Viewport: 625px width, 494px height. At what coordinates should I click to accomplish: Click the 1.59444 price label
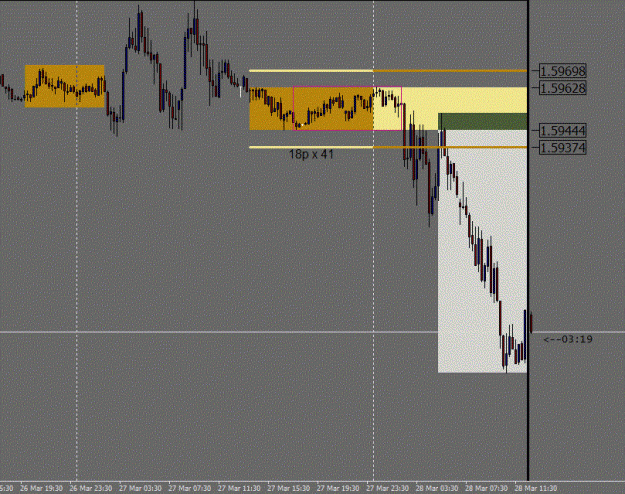pos(562,130)
